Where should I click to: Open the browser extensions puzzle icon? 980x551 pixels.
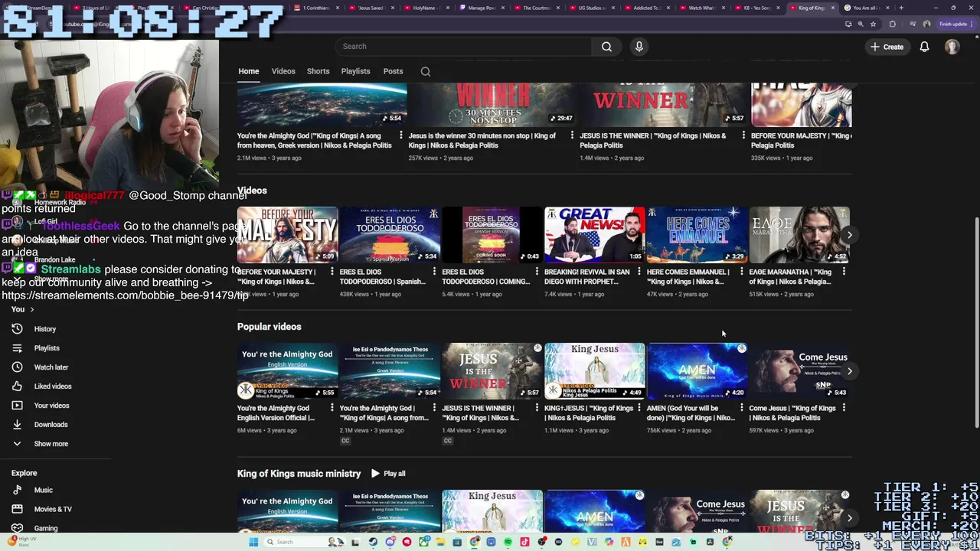(x=892, y=24)
